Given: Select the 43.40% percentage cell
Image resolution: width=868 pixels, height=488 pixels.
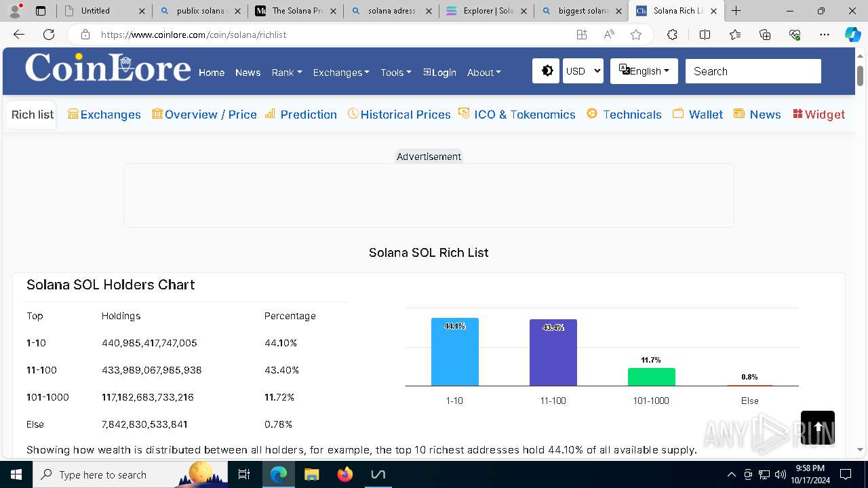Looking at the screenshot, I should click(281, 370).
